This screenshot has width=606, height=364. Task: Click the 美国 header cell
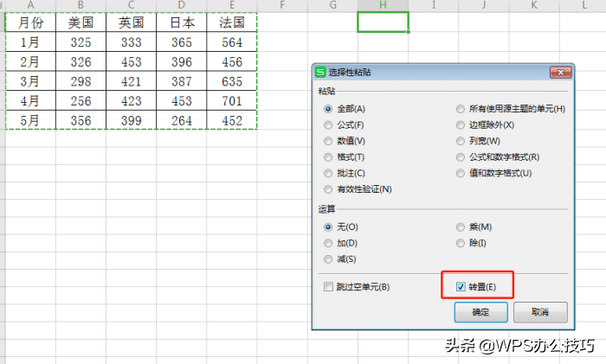tap(81, 22)
